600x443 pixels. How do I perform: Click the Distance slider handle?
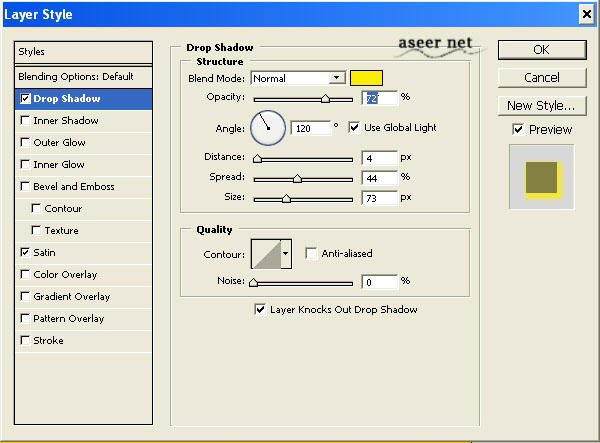click(258, 158)
